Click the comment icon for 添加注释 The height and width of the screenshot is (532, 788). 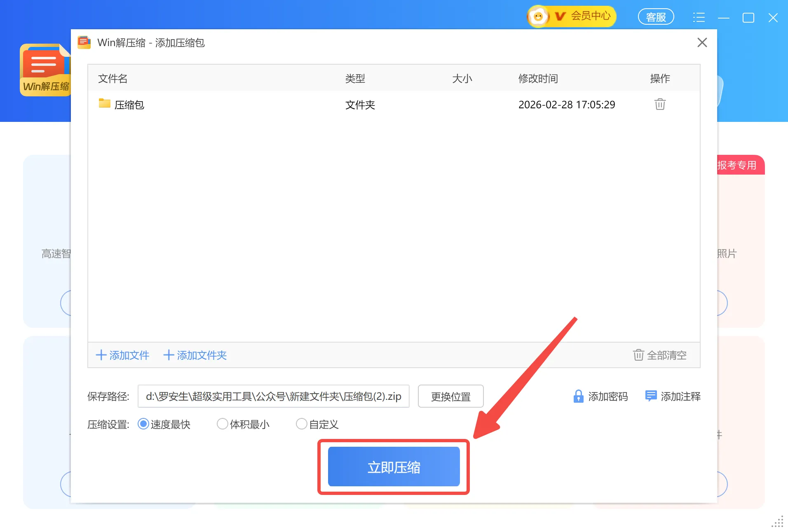(x=650, y=396)
